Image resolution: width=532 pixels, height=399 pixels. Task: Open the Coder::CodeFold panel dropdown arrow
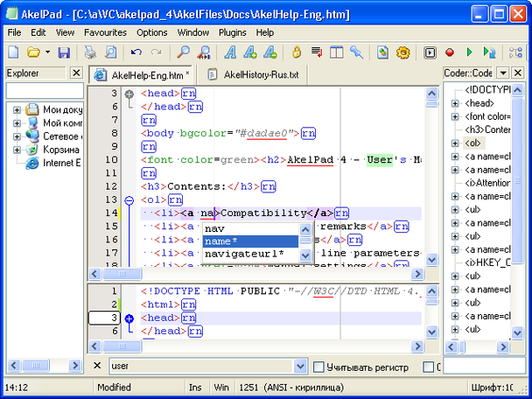tap(503, 73)
